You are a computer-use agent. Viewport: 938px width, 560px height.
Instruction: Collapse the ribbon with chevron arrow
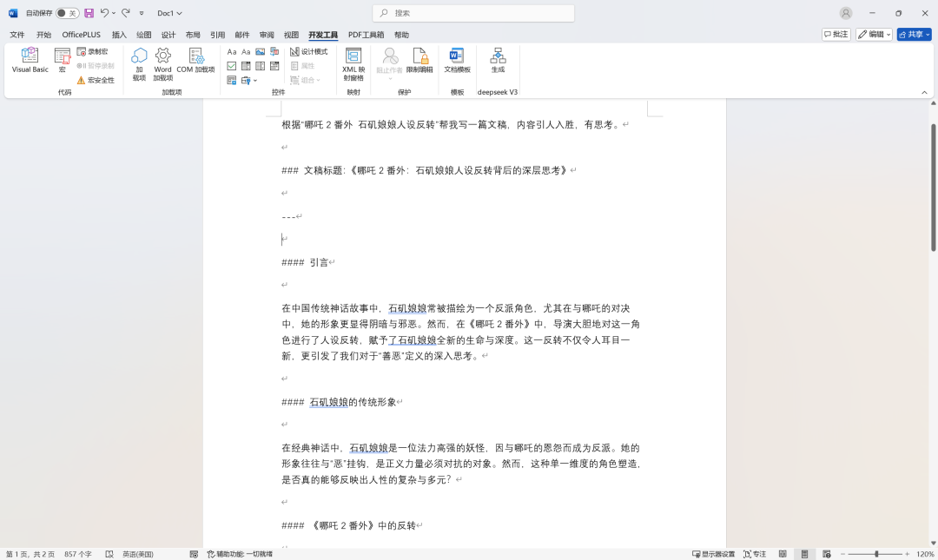coord(924,92)
